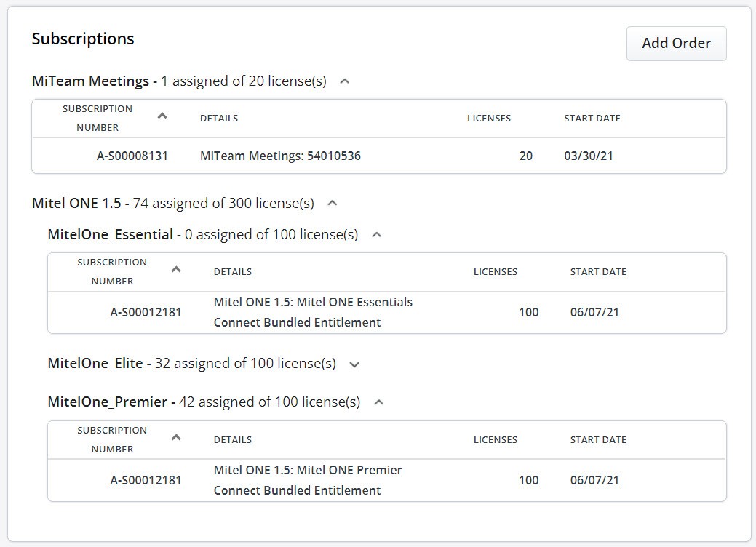
Task: Select subscription number A-S00008131
Action: [x=132, y=156]
